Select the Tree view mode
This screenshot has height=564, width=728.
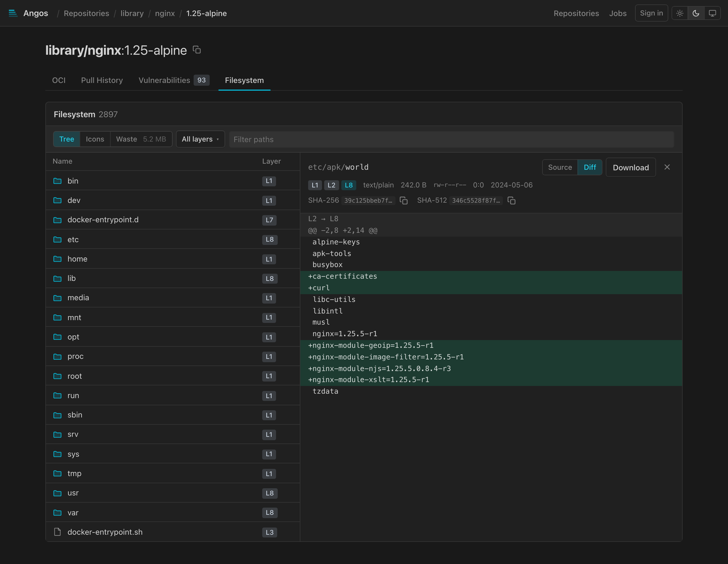pos(67,139)
